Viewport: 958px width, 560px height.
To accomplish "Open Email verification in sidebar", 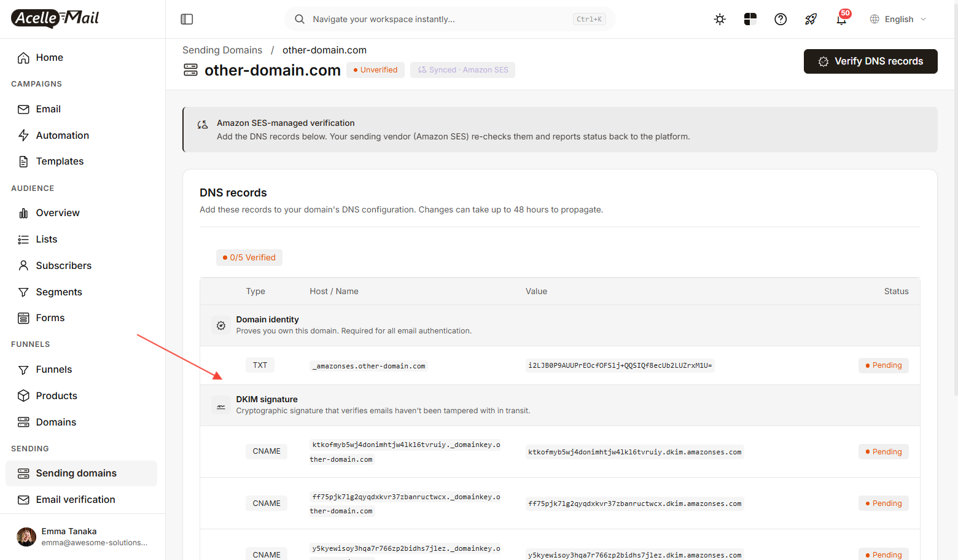I will (x=81, y=500).
